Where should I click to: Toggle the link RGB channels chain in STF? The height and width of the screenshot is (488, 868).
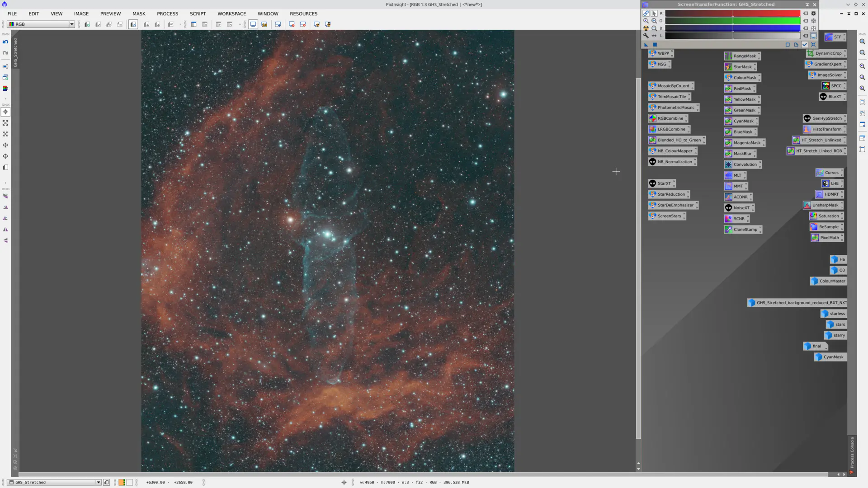646,13
